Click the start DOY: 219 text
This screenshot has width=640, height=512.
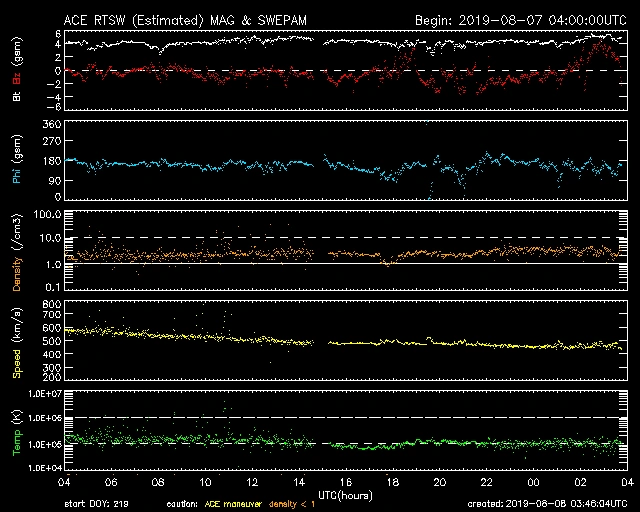coord(97,503)
